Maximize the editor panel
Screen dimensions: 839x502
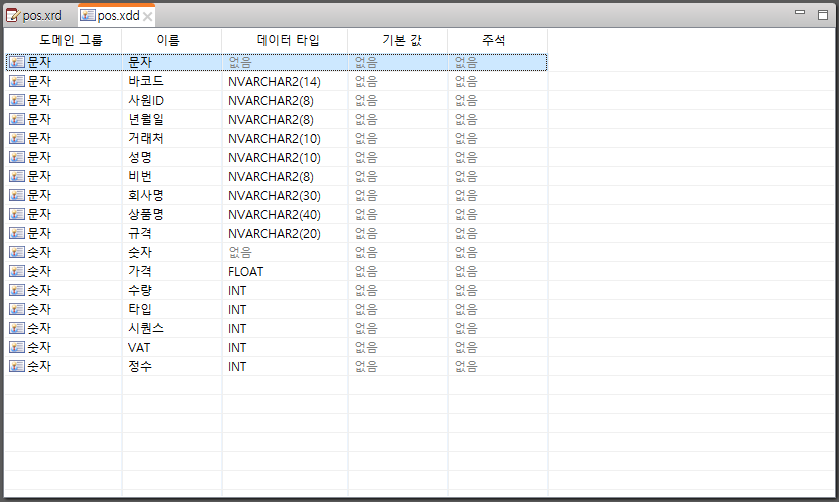823,14
